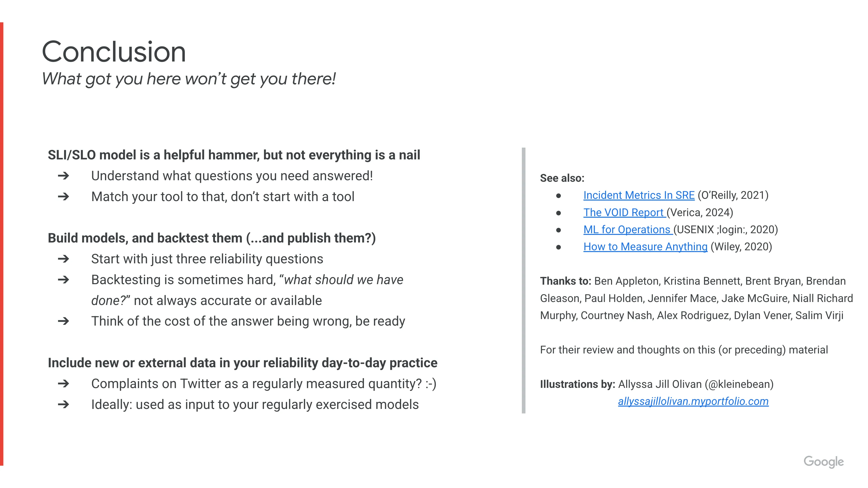Open How to Measure Anything link

(645, 247)
